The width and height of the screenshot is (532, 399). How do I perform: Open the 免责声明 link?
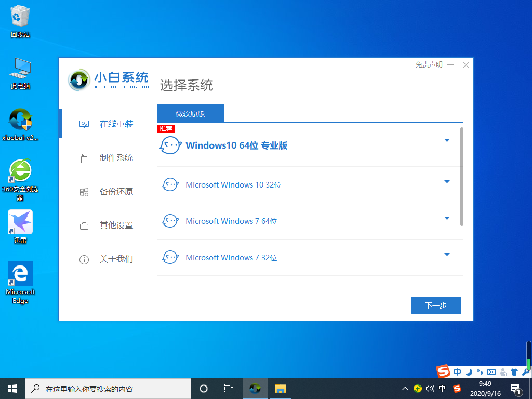click(429, 65)
